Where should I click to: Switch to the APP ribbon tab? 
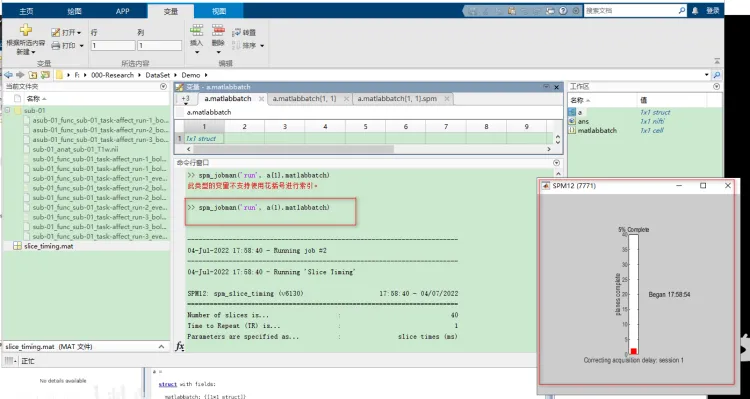[122, 11]
